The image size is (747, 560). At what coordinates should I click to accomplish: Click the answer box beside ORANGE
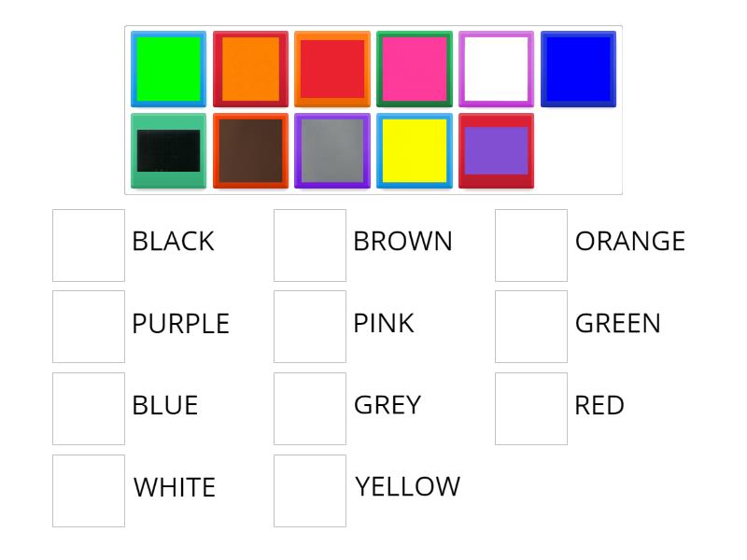pos(530,244)
